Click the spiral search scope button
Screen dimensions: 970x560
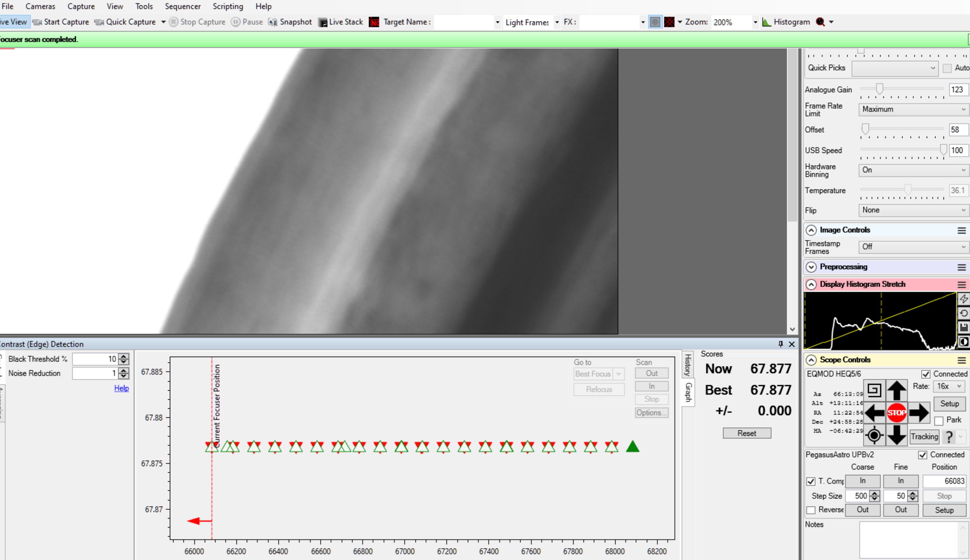pos(874,390)
